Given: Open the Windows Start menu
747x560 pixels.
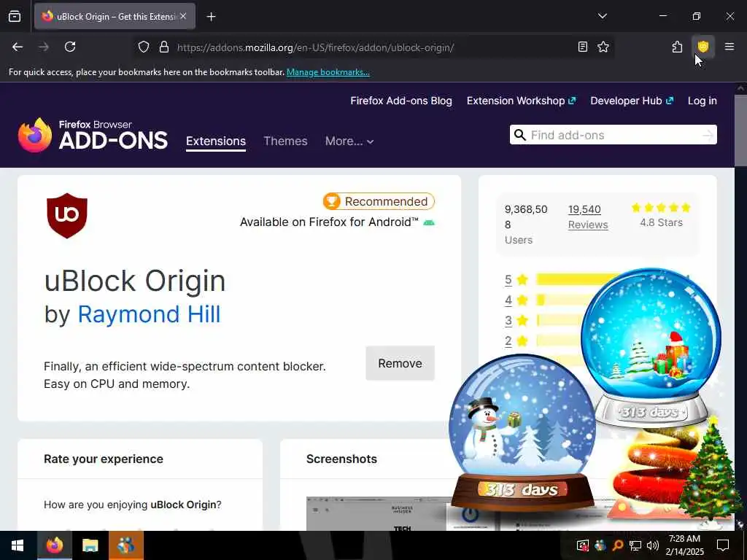Looking at the screenshot, I should coord(18,545).
